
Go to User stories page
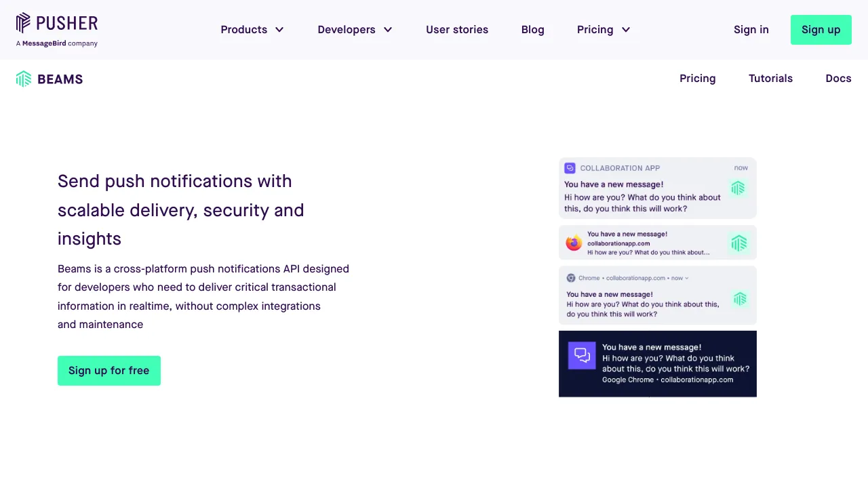[x=457, y=30]
